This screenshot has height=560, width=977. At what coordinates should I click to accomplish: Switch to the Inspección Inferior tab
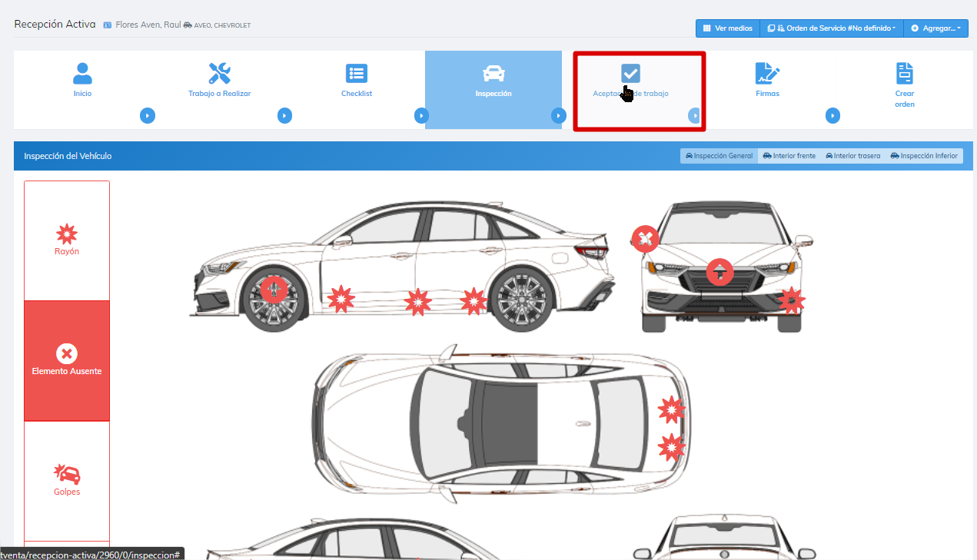(x=924, y=156)
